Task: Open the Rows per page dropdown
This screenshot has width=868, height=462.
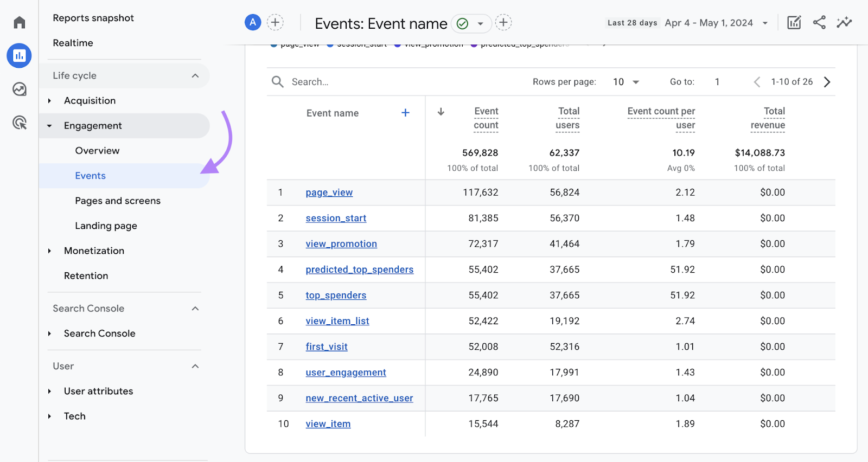Action: click(x=626, y=82)
